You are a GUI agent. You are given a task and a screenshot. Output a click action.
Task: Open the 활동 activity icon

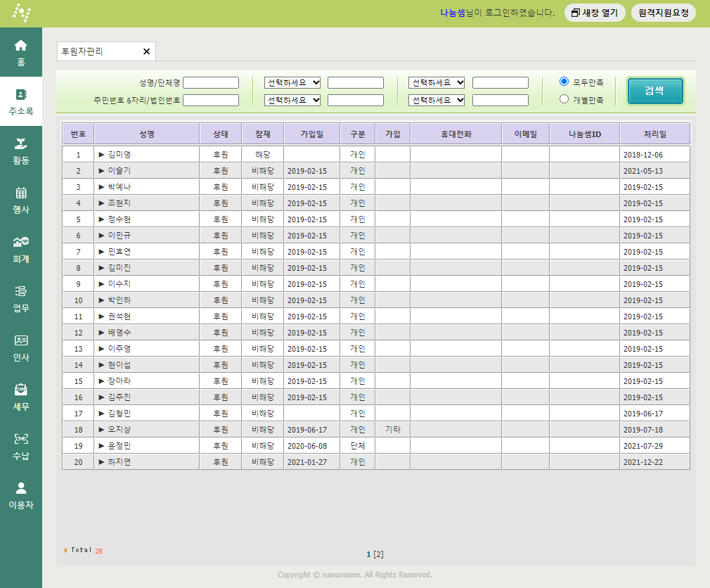[21, 143]
